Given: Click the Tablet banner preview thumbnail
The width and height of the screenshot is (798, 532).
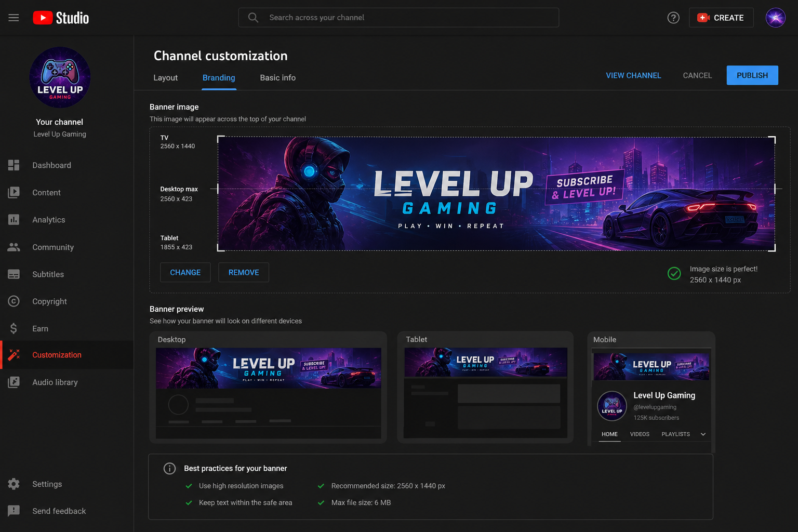Looking at the screenshot, I should (486, 362).
